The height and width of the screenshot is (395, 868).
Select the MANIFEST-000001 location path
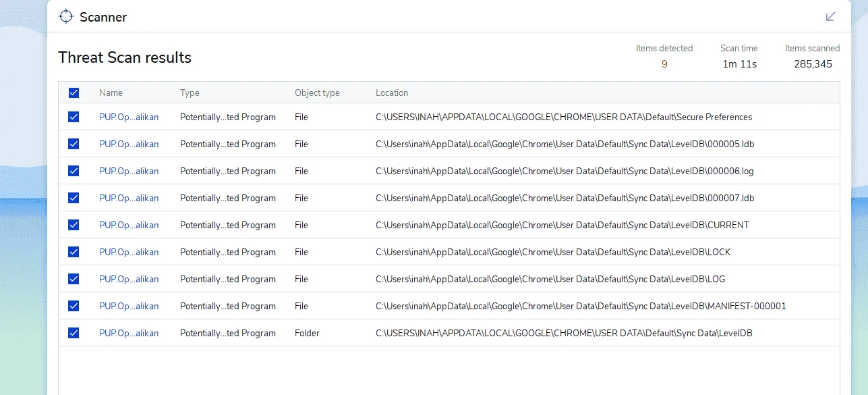(x=581, y=306)
